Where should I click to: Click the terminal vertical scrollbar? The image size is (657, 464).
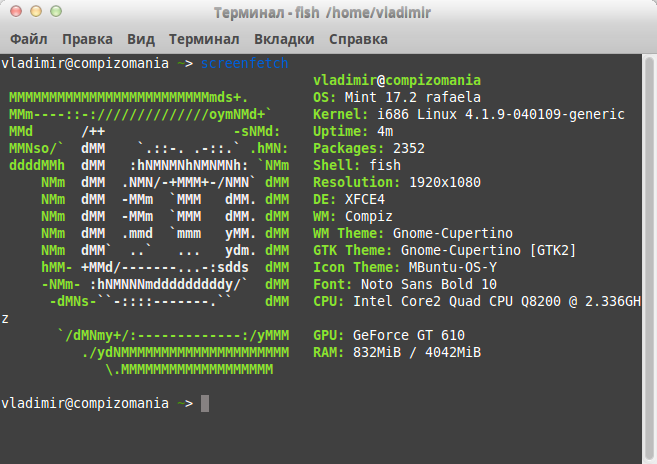[x=649, y=259]
